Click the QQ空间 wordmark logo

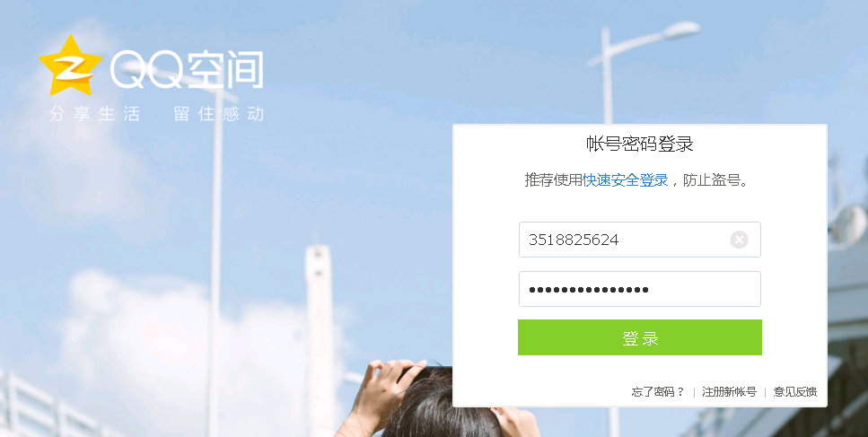tap(187, 70)
